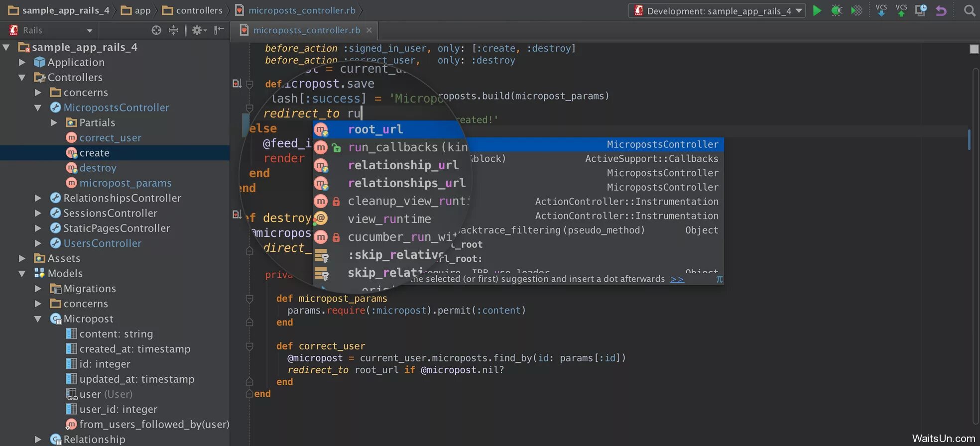Click the revert undo arrow icon
This screenshot has height=446, width=980.
tap(941, 10)
